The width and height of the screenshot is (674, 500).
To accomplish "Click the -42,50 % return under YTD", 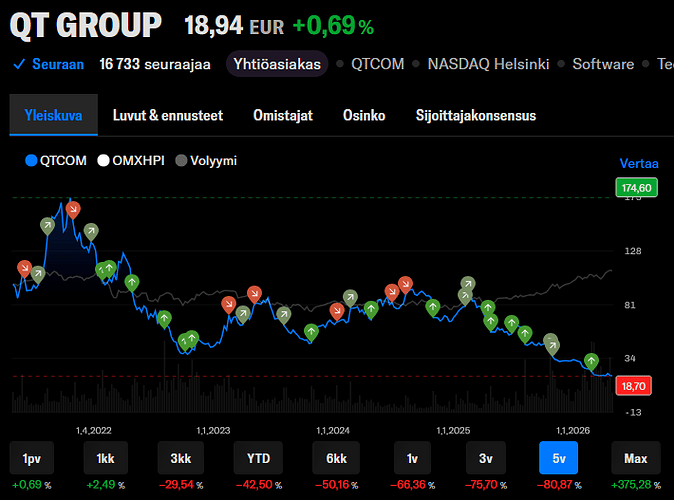I will [x=259, y=485].
